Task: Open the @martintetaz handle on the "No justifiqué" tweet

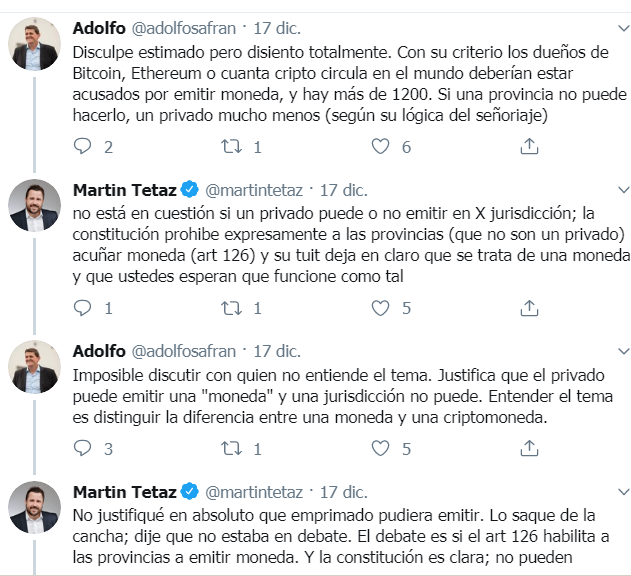Action: (254, 491)
